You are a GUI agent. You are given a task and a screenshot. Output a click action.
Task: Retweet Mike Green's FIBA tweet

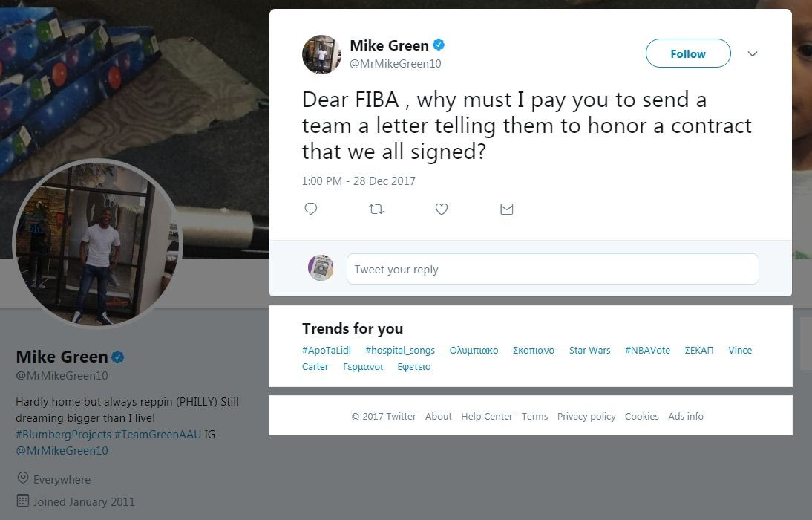click(x=376, y=209)
